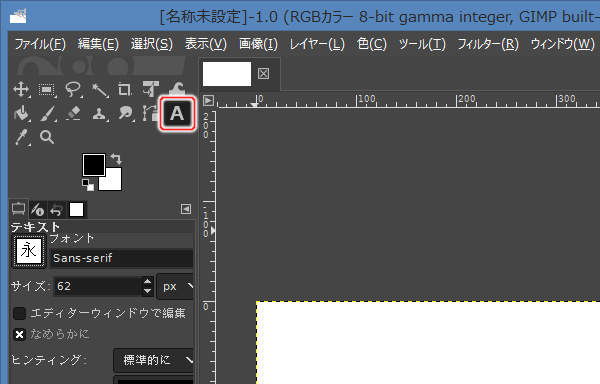Open the dock tab configuration menu button

pos(186,209)
